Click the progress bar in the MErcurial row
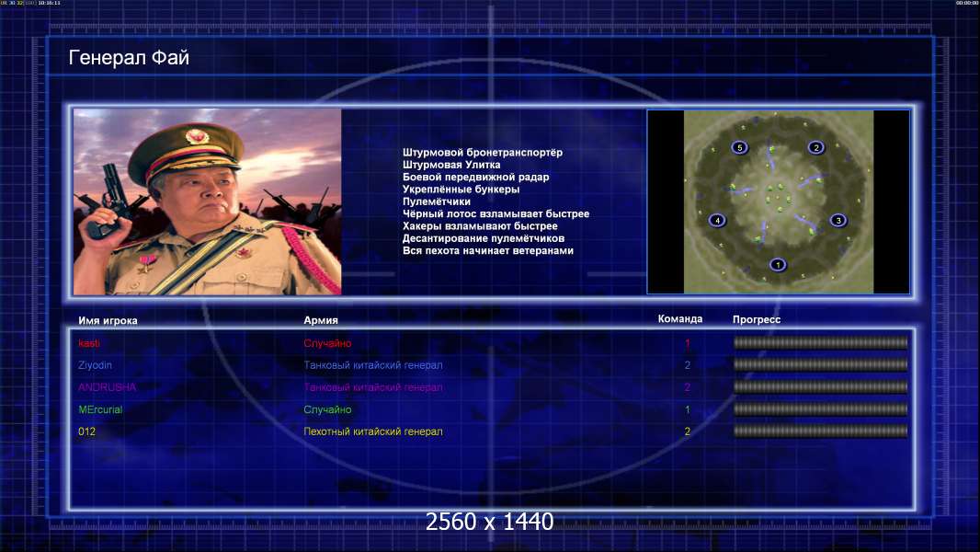This screenshot has height=552, width=980. [821, 409]
